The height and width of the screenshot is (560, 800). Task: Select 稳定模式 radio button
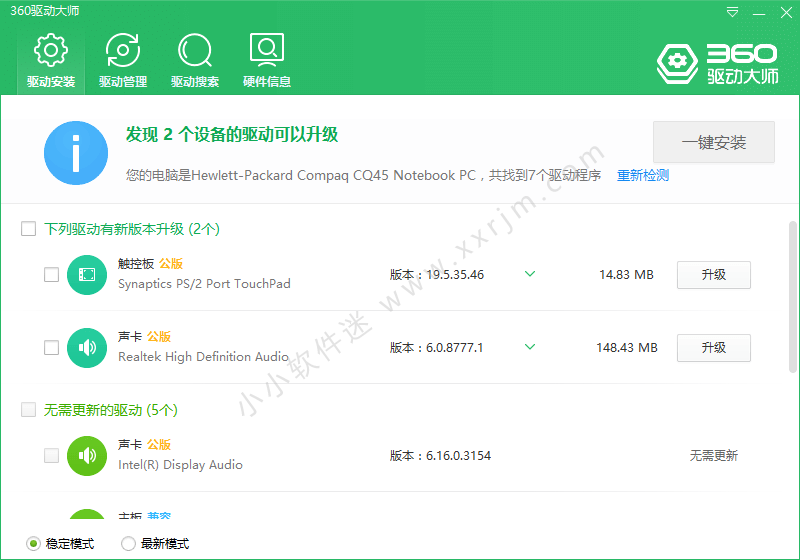click(x=33, y=544)
